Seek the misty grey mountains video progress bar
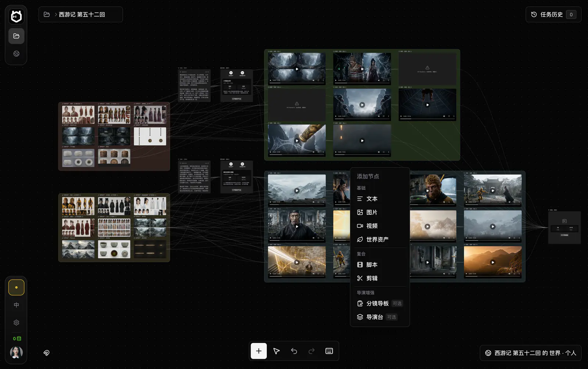 pyautogui.click(x=297, y=205)
